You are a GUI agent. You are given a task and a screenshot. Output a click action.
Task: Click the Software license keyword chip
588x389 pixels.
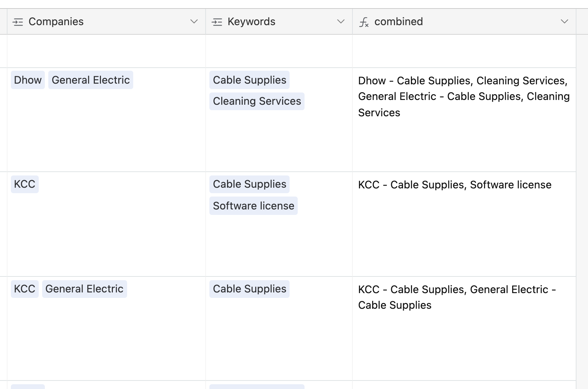(x=254, y=206)
